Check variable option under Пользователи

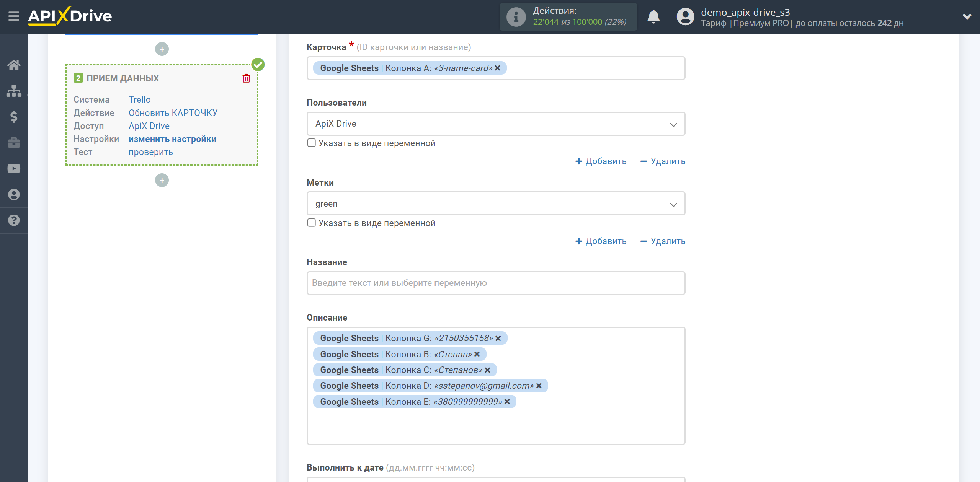point(312,143)
